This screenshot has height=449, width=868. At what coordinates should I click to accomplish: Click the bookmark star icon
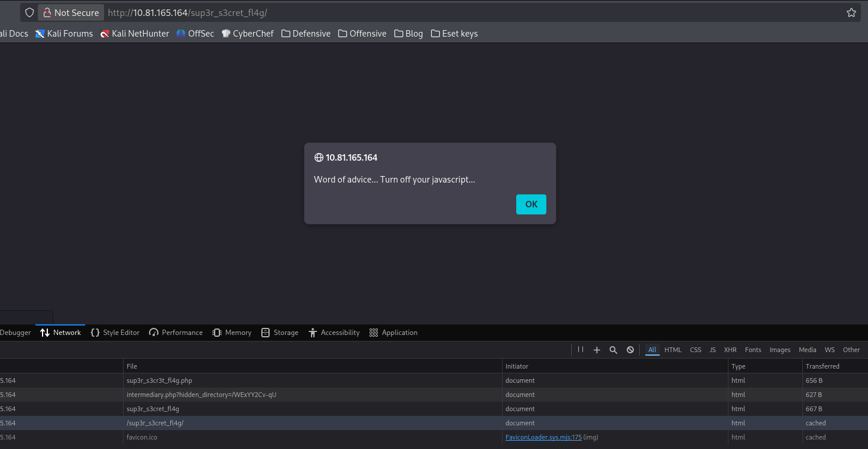pyautogui.click(x=851, y=12)
